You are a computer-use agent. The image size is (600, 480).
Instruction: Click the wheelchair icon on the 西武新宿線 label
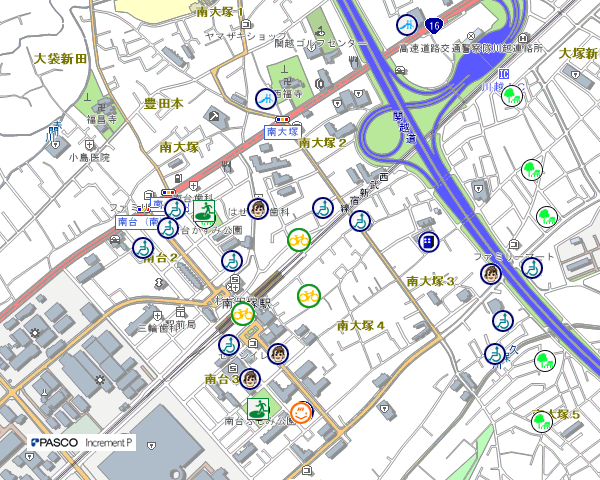[360, 221]
